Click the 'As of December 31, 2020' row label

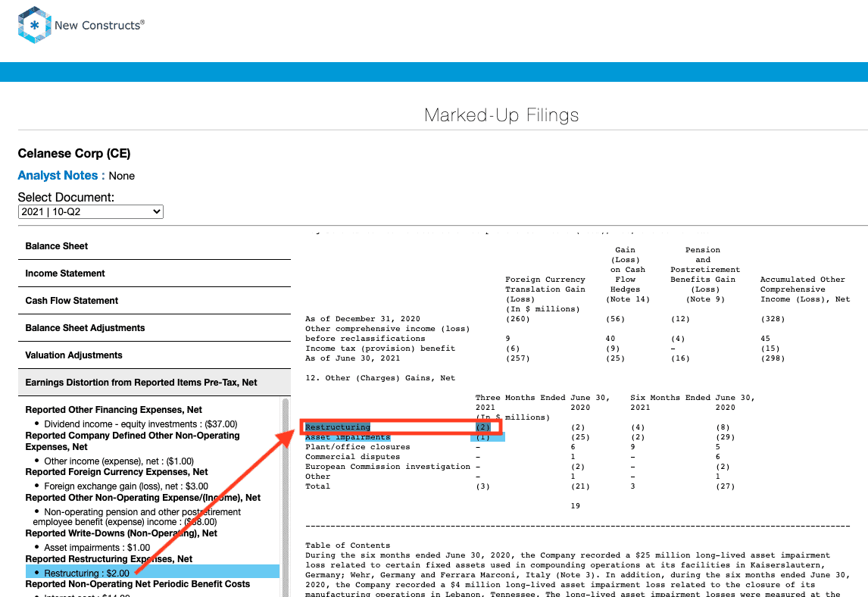pos(363,319)
